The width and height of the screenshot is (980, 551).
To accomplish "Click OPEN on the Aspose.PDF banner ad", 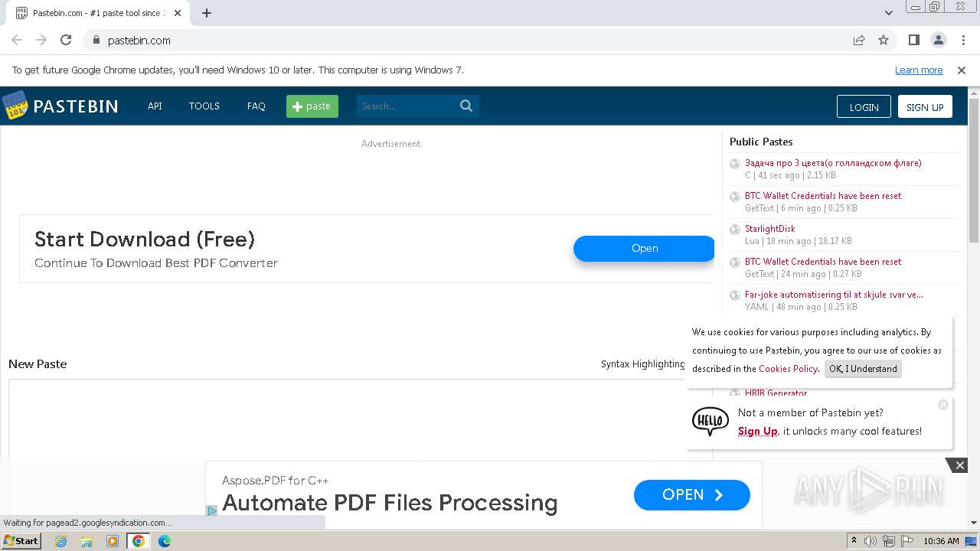I will tap(692, 495).
